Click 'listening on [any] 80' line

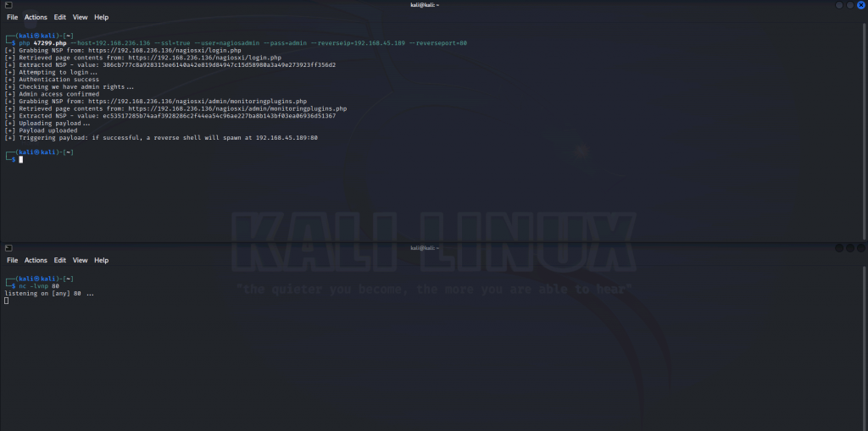48,293
